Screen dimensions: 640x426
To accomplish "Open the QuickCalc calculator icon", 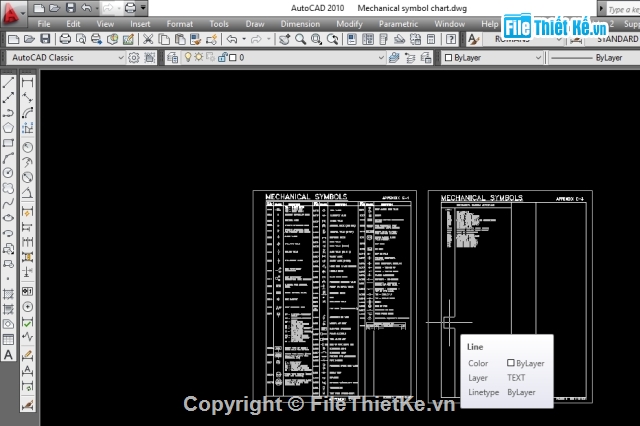I will click(x=431, y=39).
